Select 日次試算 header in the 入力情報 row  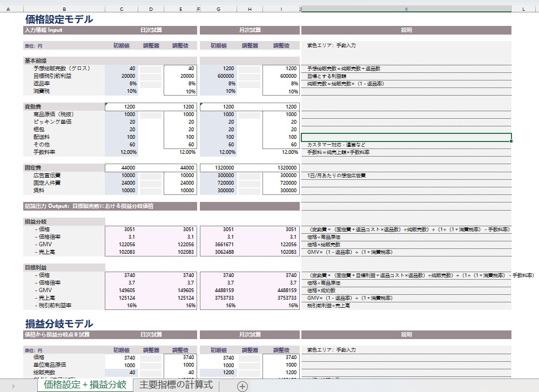(151, 30)
